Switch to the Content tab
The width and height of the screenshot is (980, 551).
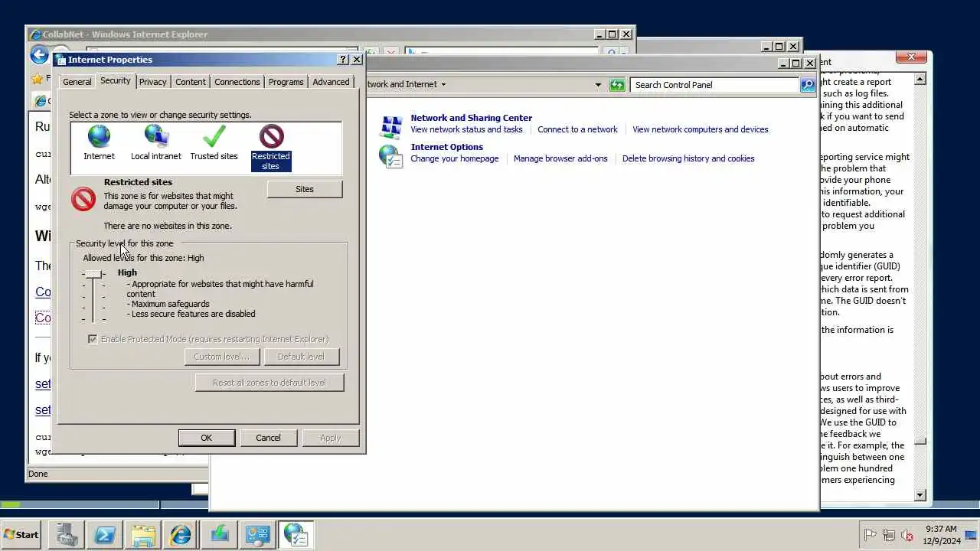tap(191, 82)
